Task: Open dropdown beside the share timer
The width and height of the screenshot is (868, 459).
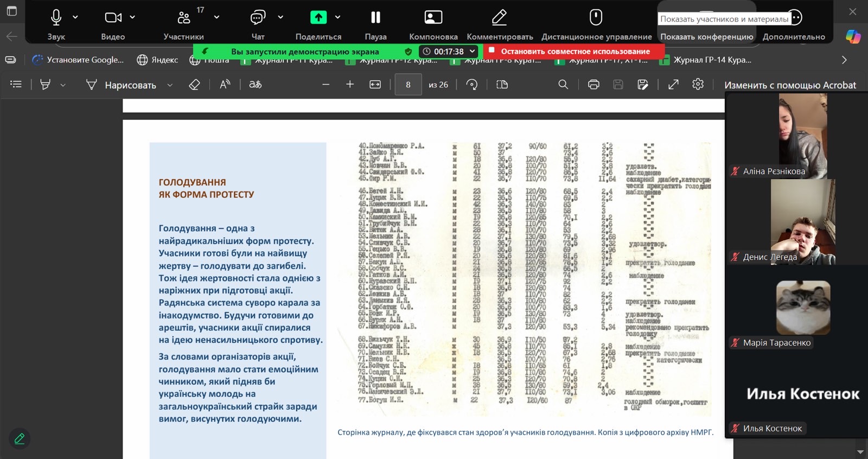Action: [473, 51]
